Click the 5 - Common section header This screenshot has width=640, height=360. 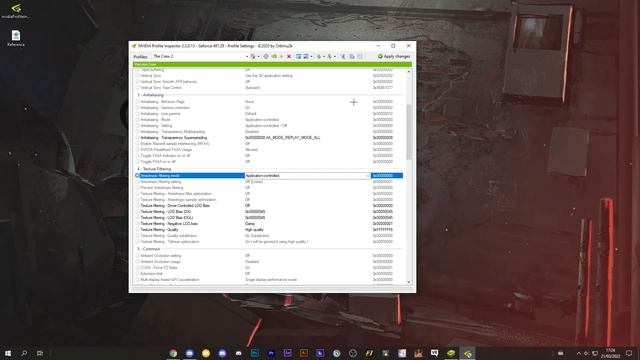(149, 249)
